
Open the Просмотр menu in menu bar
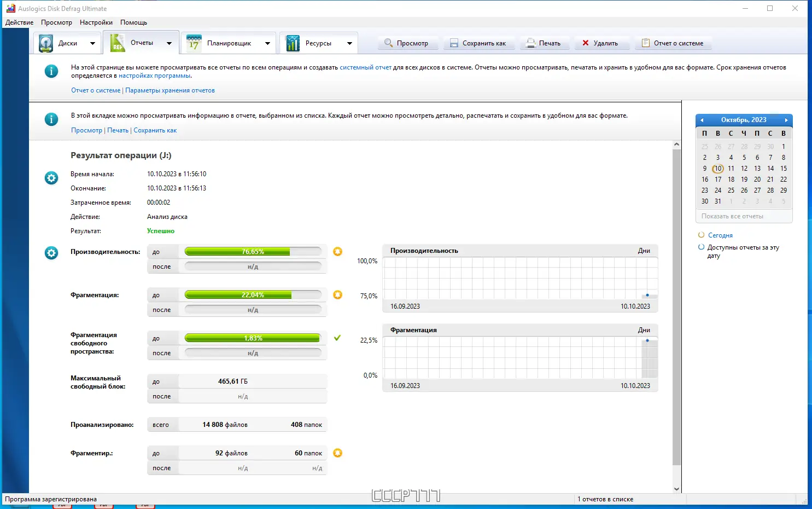[56, 22]
